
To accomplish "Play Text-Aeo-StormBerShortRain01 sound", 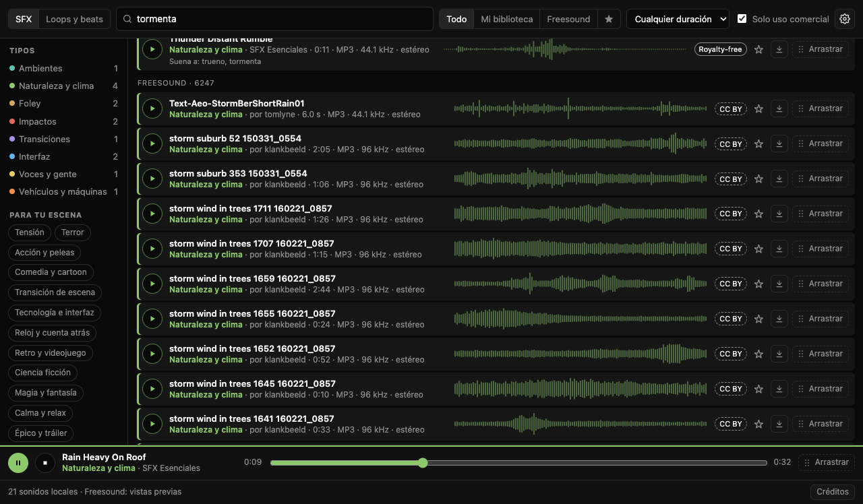I will coord(152,108).
